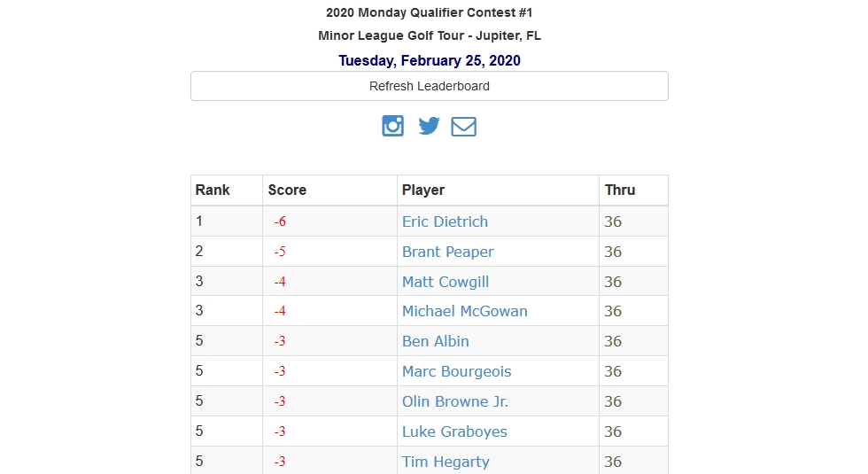Open Matt Cowgill's player link
The height and width of the screenshot is (474, 868).
click(445, 282)
